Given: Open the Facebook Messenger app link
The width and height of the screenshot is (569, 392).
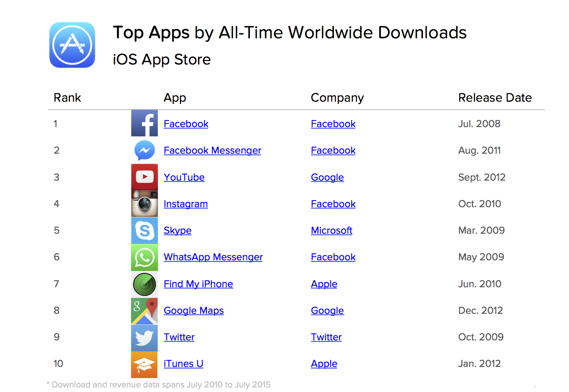Looking at the screenshot, I should coord(212,151).
